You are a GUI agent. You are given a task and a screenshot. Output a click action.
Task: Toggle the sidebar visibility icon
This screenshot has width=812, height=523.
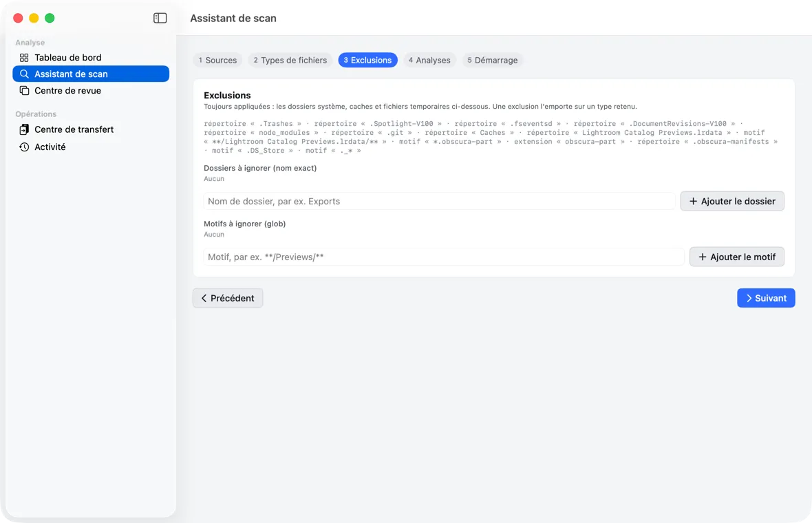pyautogui.click(x=160, y=18)
